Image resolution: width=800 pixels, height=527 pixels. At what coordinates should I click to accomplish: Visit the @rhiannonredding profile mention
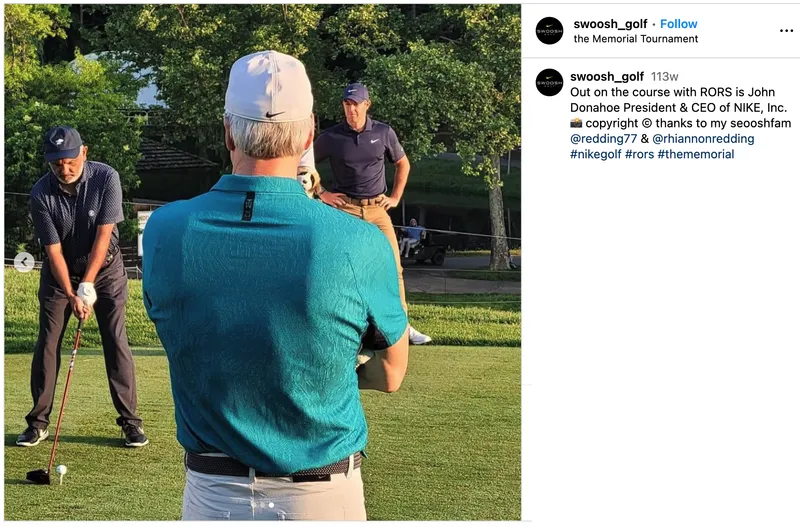[703, 139]
